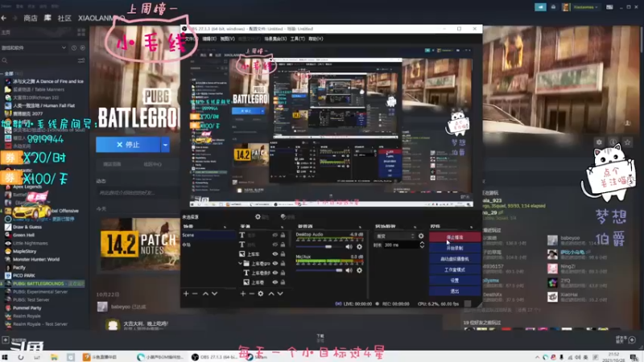The image size is (644, 362).
Task: Toggle lock on bottom 上车卷 image source
Action: [283, 282]
